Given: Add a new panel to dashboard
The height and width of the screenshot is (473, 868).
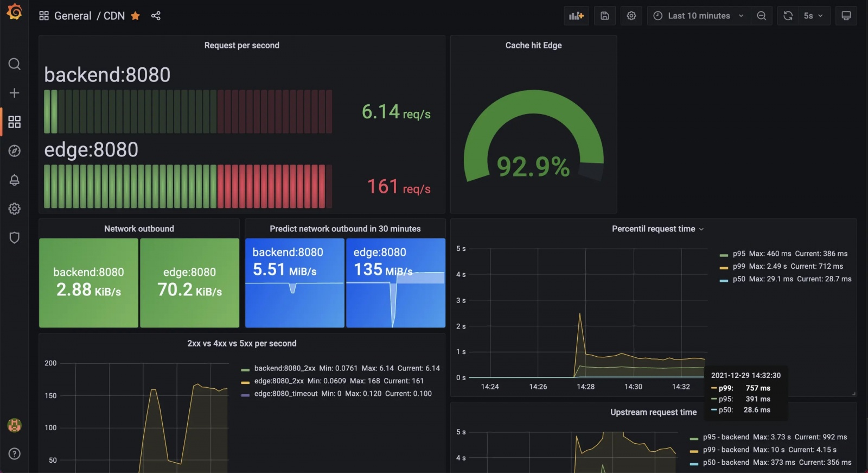Looking at the screenshot, I should 576,16.
